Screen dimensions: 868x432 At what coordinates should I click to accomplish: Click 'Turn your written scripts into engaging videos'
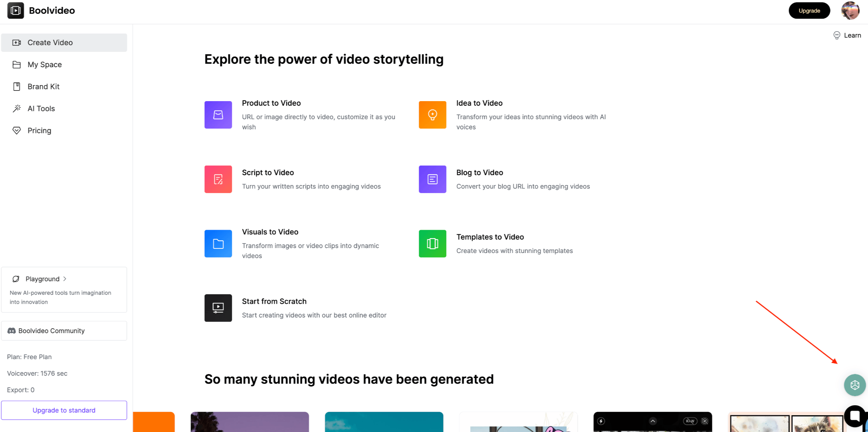pyautogui.click(x=311, y=186)
